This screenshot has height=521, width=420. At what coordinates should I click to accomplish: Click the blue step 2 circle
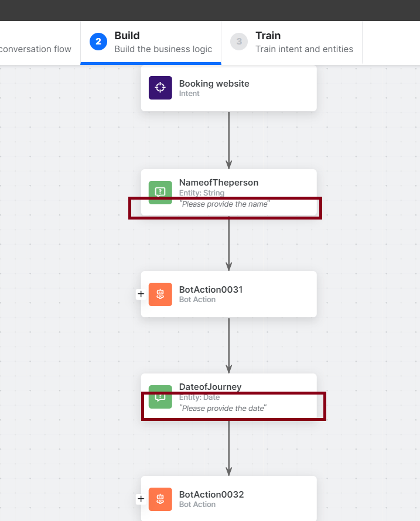[x=98, y=42]
